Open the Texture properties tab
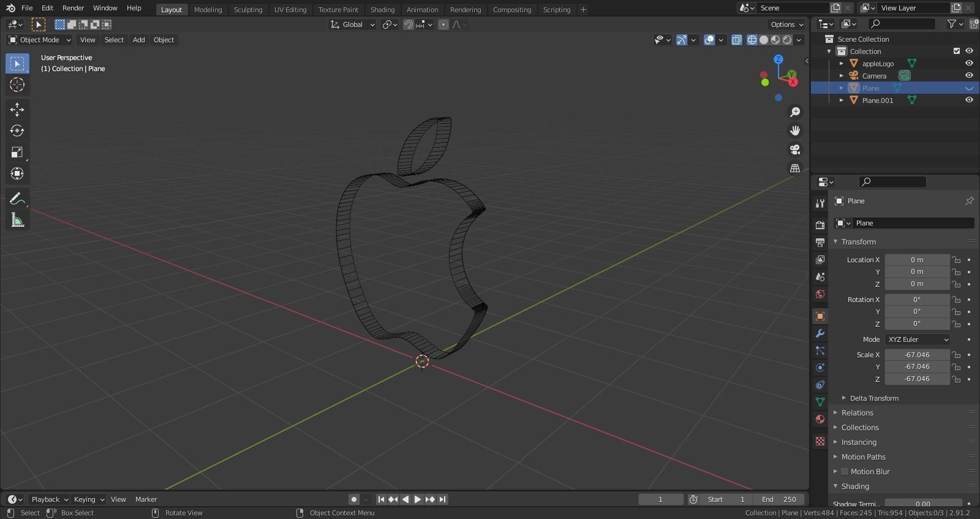 (x=820, y=441)
